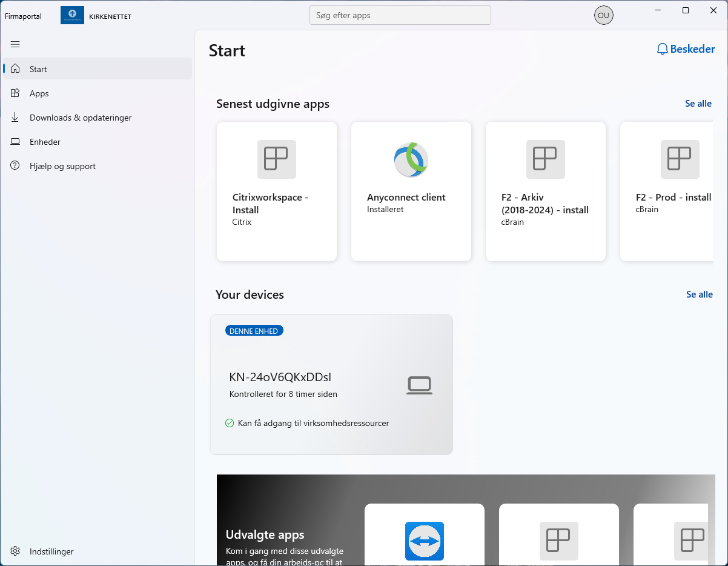Screen dimensions: 728x566
Task: Click the F2 - Arkiv app placeholder icon
Action: [x=546, y=159]
